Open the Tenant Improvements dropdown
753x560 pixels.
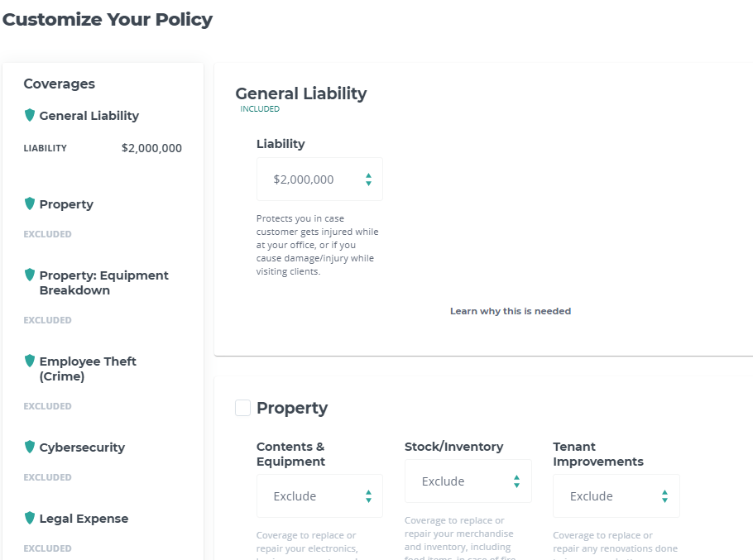coord(616,496)
